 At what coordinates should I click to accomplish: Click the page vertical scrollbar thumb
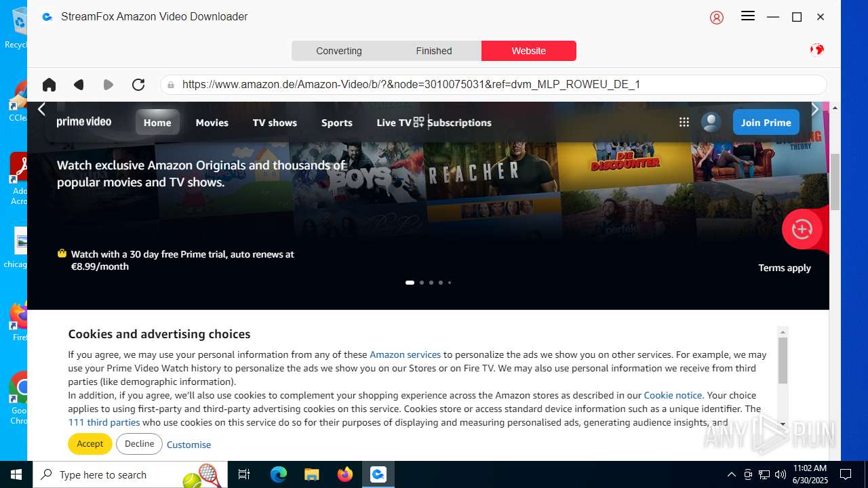835,182
